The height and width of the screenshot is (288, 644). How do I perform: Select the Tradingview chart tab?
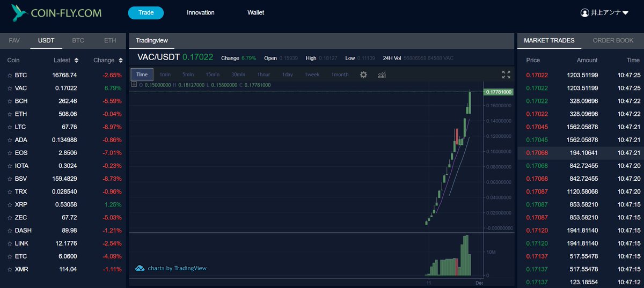pyautogui.click(x=152, y=41)
